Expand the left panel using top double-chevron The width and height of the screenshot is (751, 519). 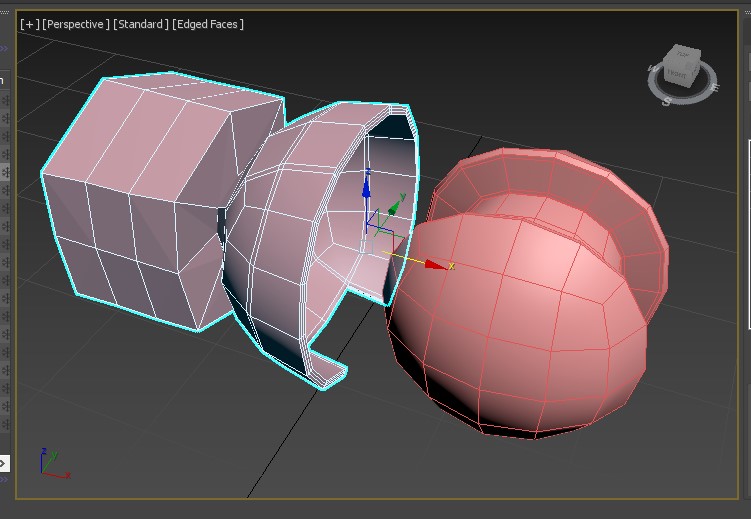pyautogui.click(x=3, y=50)
